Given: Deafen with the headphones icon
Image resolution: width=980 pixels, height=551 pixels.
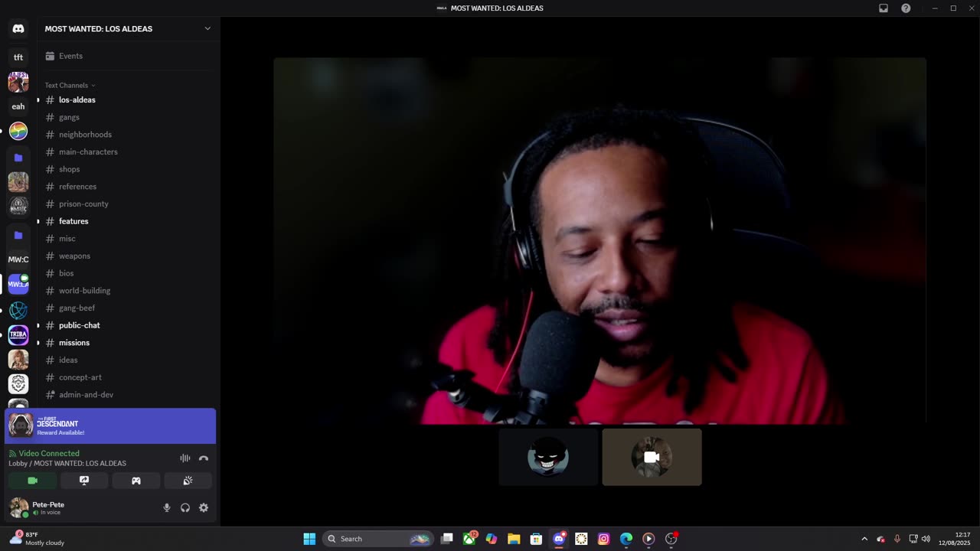Looking at the screenshot, I should (x=185, y=508).
